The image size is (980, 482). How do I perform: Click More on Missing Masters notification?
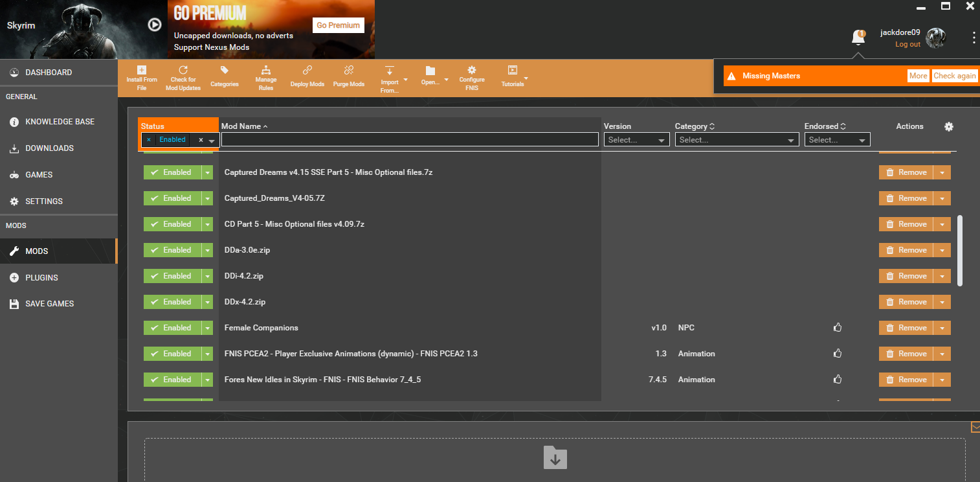[x=918, y=76]
